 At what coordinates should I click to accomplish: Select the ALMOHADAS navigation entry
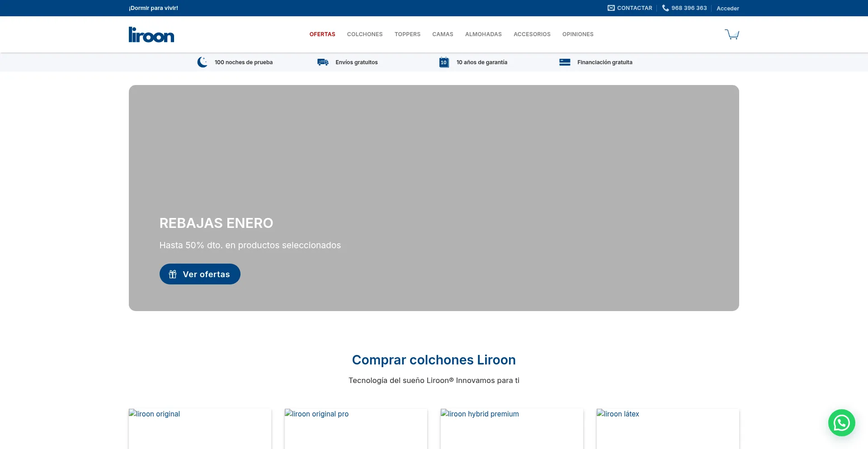click(x=483, y=34)
